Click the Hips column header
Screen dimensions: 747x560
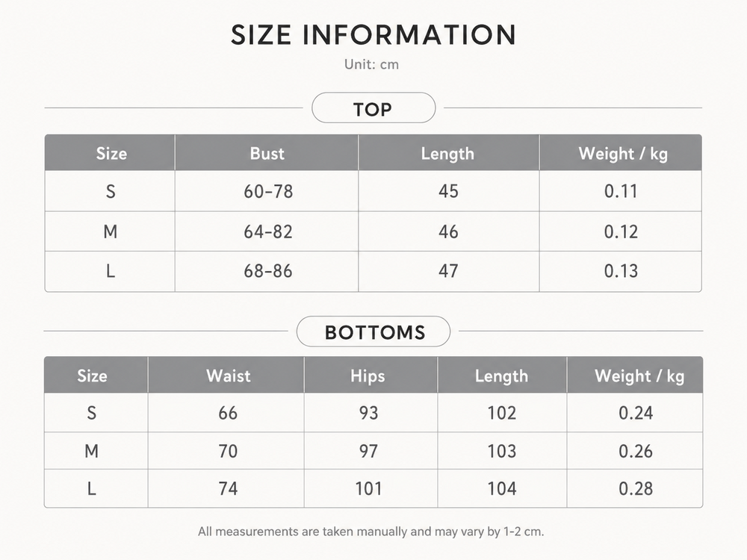(x=368, y=376)
